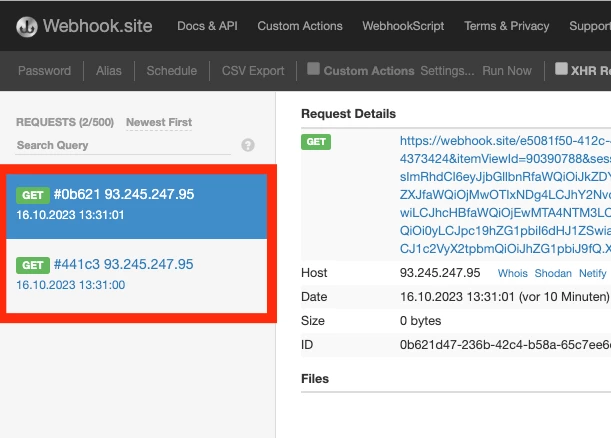Screen dimensions: 611x438
Task: Open Support navigation item
Action: coord(590,26)
